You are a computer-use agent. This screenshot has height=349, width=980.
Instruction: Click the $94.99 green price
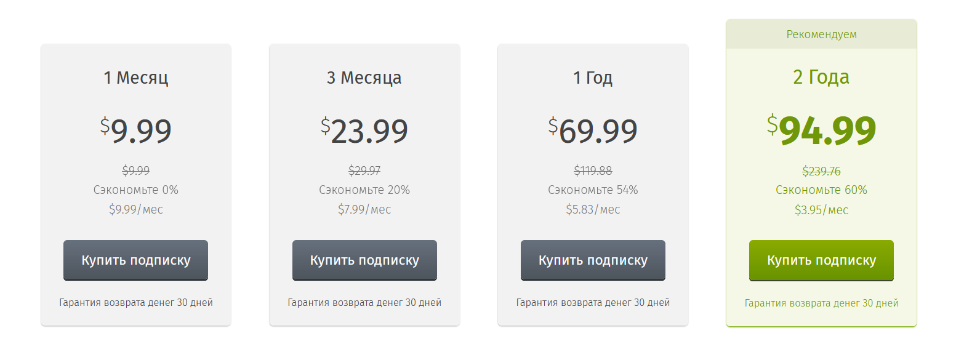click(x=821, y=130)
